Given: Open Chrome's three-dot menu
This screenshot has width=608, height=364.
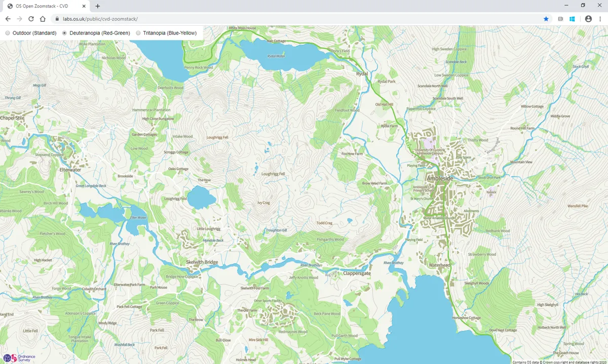Looking at the screenshot, I should click(x=600, y=19).
